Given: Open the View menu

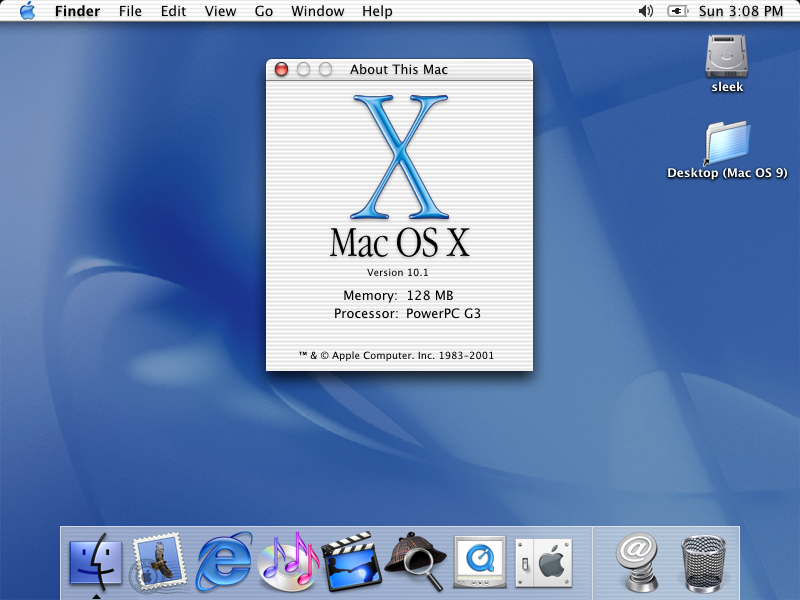Looking at the screenshot, I should [x=220, y=11].
